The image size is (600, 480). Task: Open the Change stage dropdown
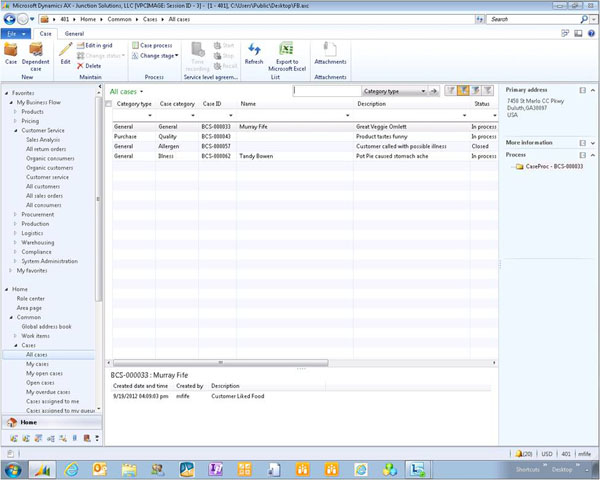pyautogui.click(x=158, y=56)
